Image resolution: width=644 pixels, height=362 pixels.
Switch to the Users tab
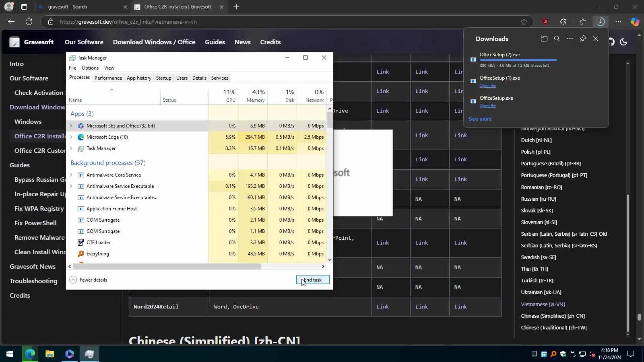182,78
